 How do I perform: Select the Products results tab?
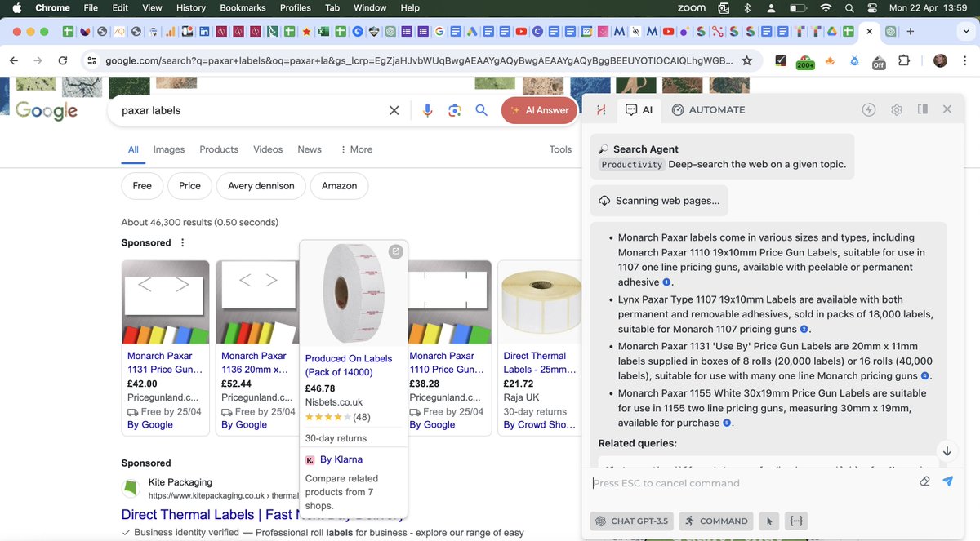click(219, 149)
